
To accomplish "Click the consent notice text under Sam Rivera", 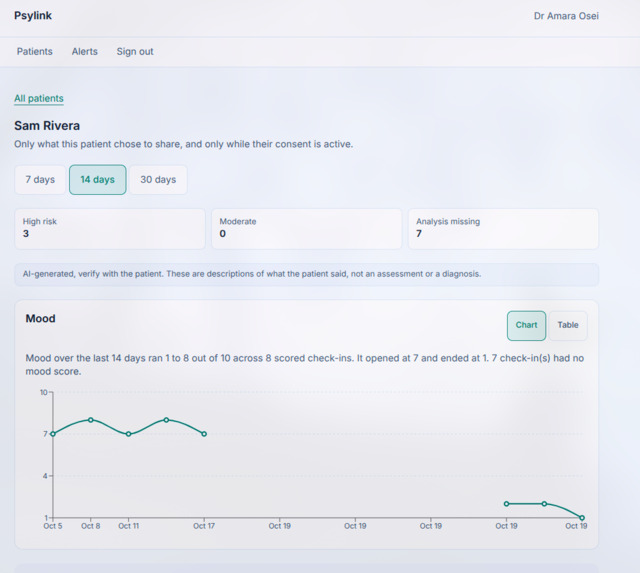I will pos(184,144).
